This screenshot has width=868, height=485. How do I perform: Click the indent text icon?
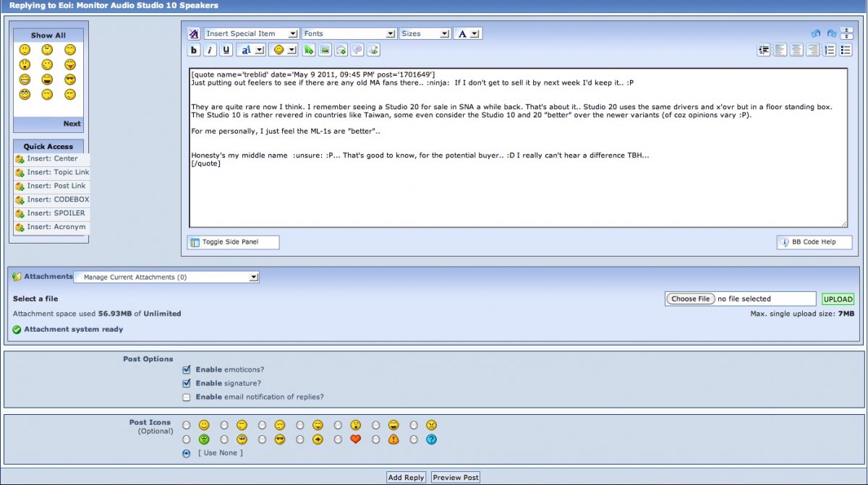(x=764, y=50)
